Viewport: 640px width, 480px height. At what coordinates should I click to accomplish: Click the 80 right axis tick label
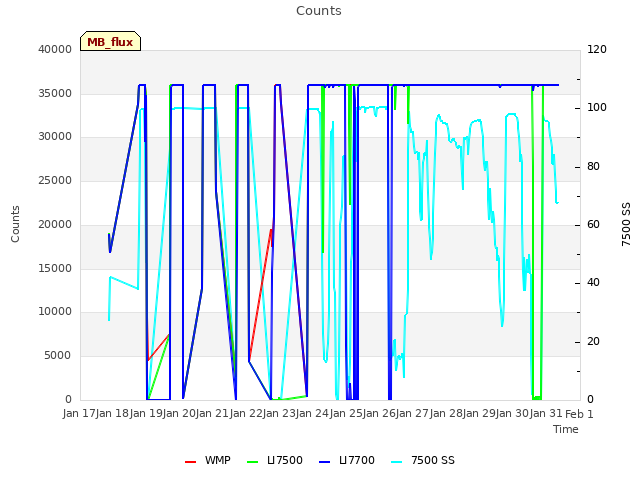(593, 167)
